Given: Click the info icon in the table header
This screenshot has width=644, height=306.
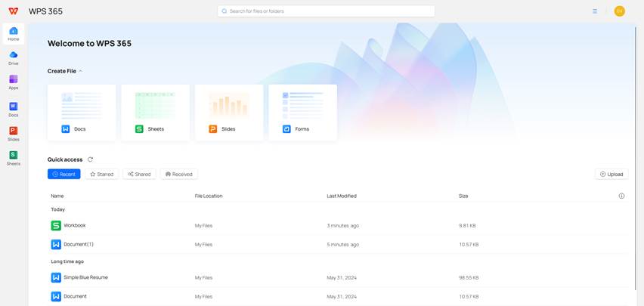Looking at the screenshot, I should (x=621, y=196).
